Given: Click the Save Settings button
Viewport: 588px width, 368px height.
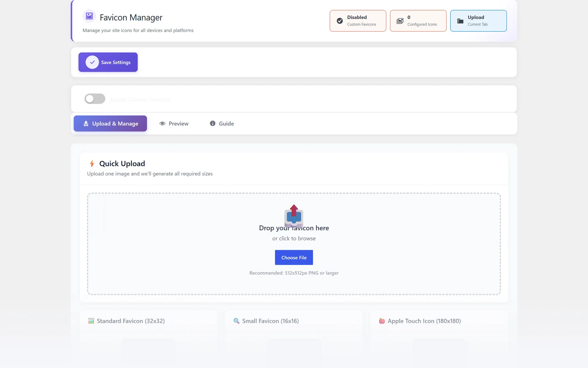Looking at the screenshot, I should click(x=108, y=62).
